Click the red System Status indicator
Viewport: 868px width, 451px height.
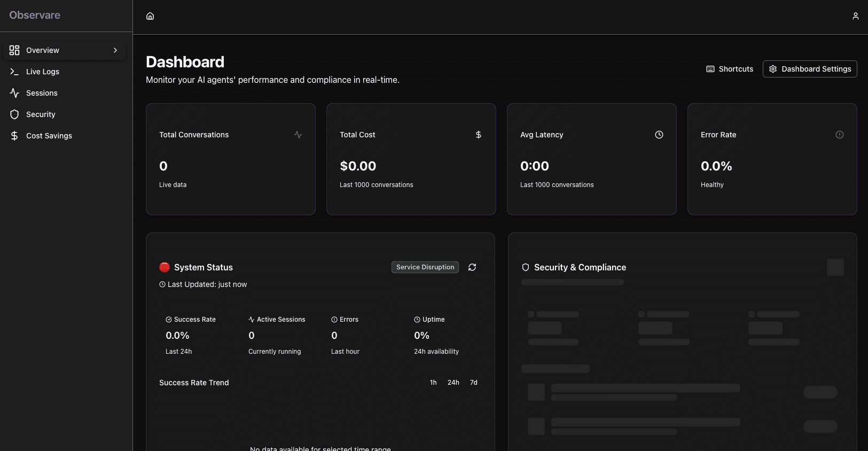pos(165,267)
